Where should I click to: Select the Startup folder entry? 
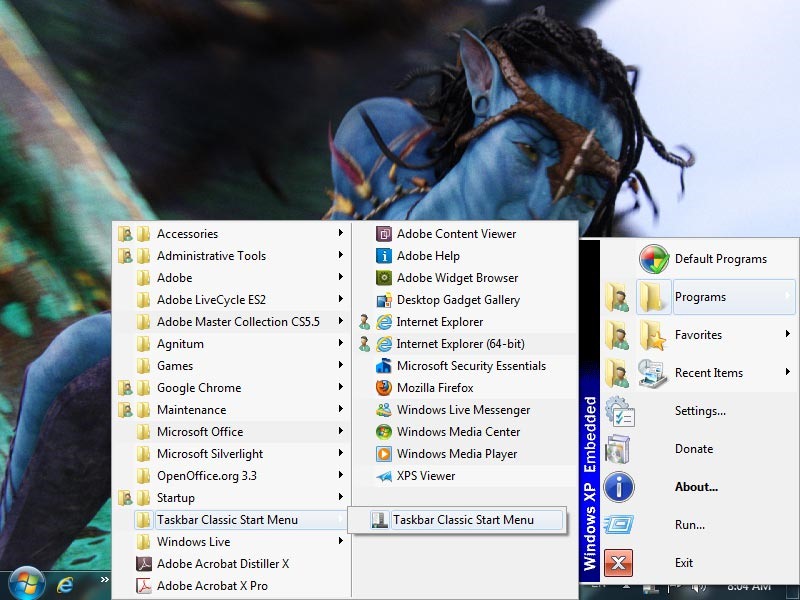tap(232, 498)
